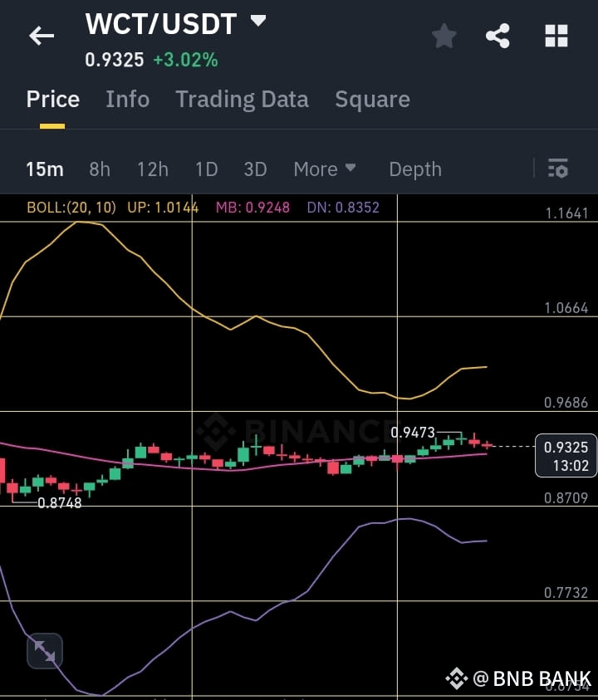Open chart indicator settings icon

pyautogui.click(x=558, y=169)
